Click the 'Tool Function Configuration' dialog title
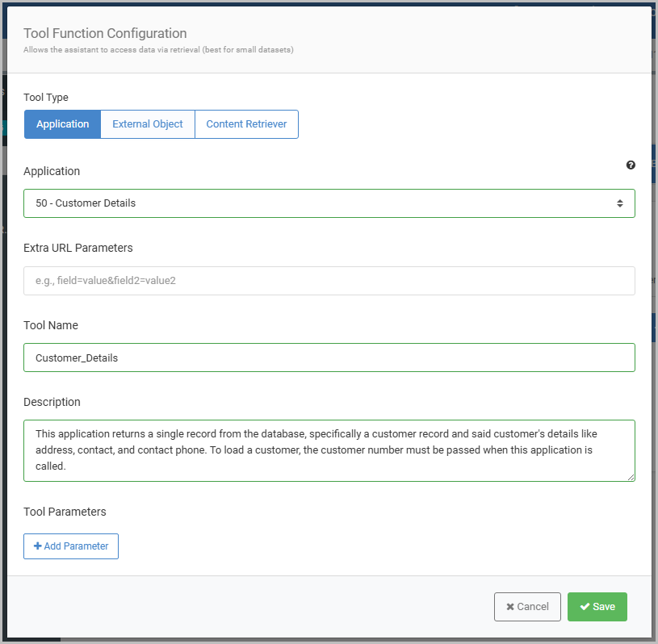 click(x=105, y=33)
